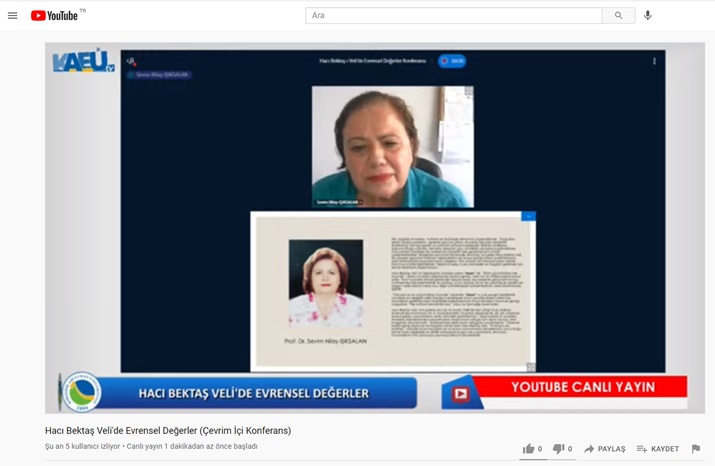Click the blue options button on the slide corner
Viewport: 715px width, 466px height.
point(528,216)
